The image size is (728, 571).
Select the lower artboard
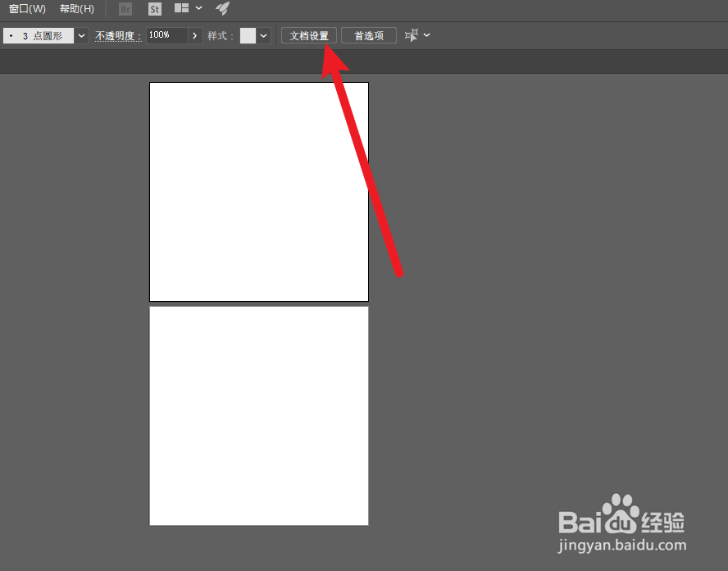click(259, 416)
